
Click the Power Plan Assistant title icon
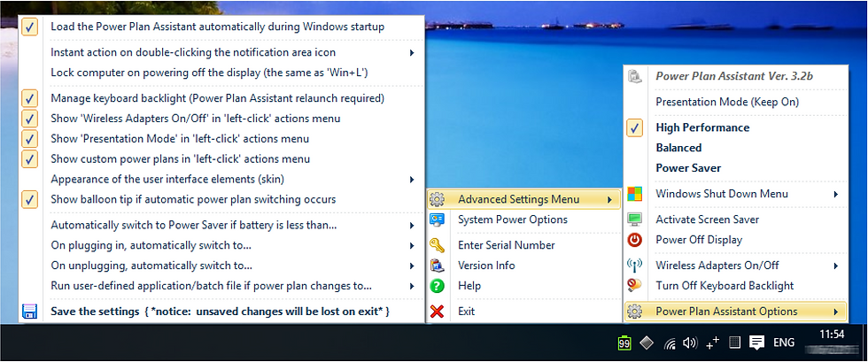coord(634,76)
